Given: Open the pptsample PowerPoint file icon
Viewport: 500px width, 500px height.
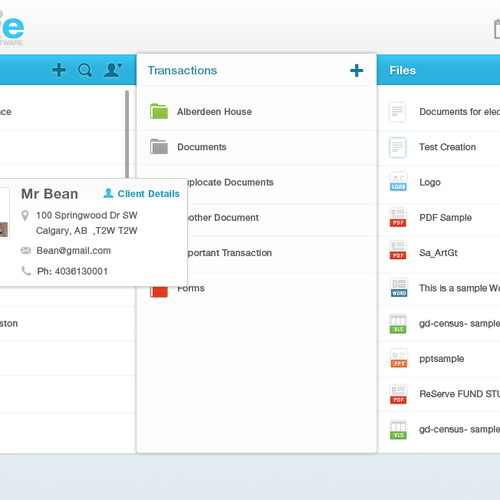Looking at the screenshot, I should coord(399,358).
